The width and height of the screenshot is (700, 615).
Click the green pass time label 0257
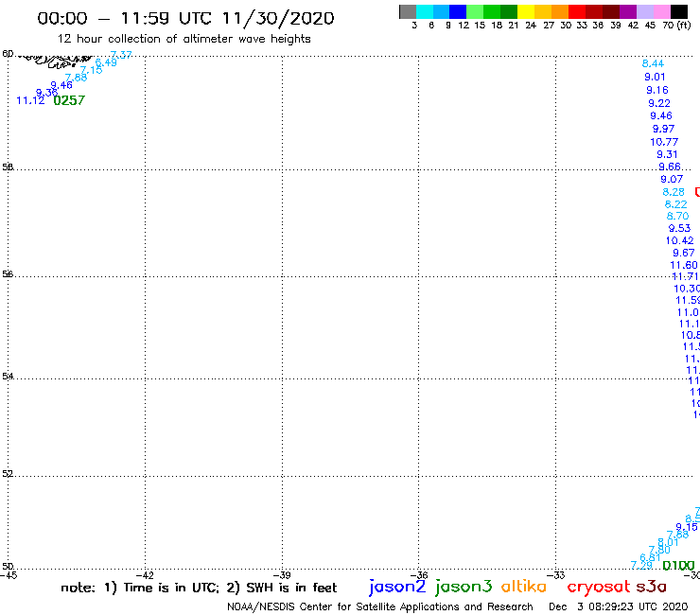69,100
